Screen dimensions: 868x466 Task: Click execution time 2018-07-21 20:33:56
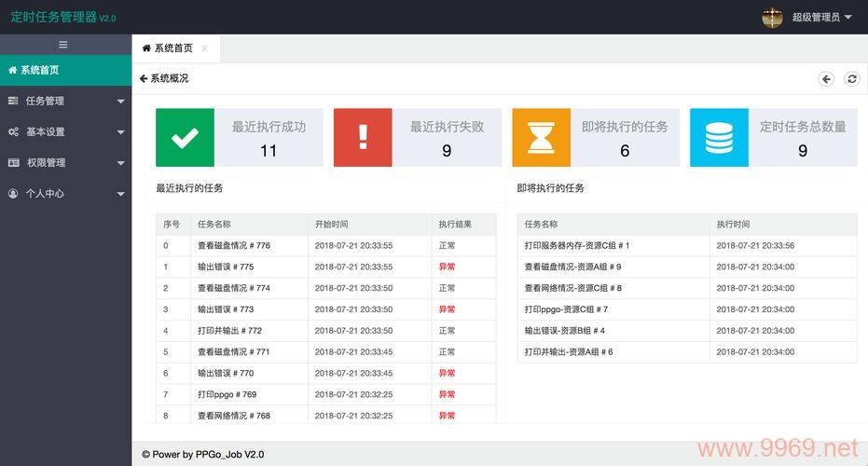coord(755,246)
